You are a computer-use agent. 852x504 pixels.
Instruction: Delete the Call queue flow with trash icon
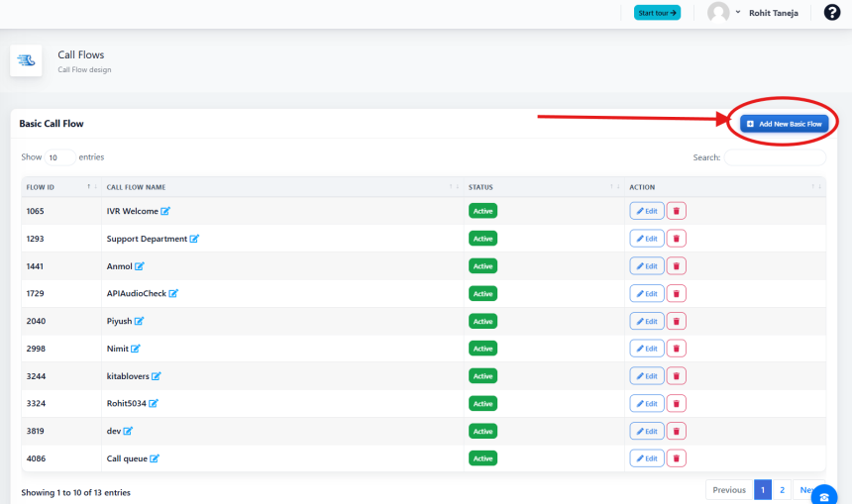tap(677, 458)
